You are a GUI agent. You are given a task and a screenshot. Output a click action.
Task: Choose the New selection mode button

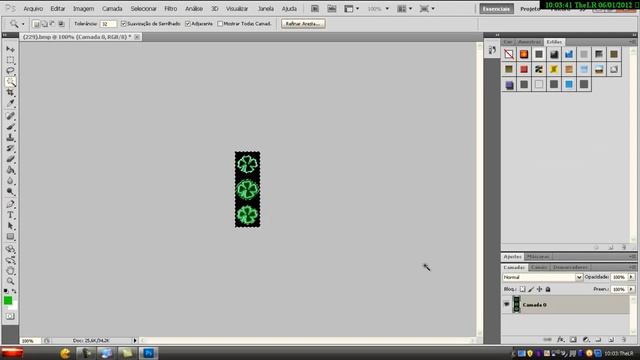[x=36, y=24]
